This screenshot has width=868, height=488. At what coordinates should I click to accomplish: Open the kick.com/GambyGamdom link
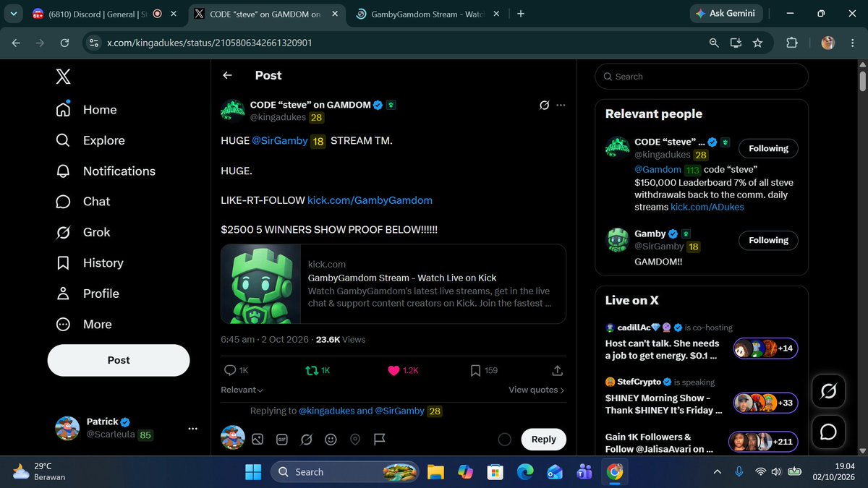370,200
